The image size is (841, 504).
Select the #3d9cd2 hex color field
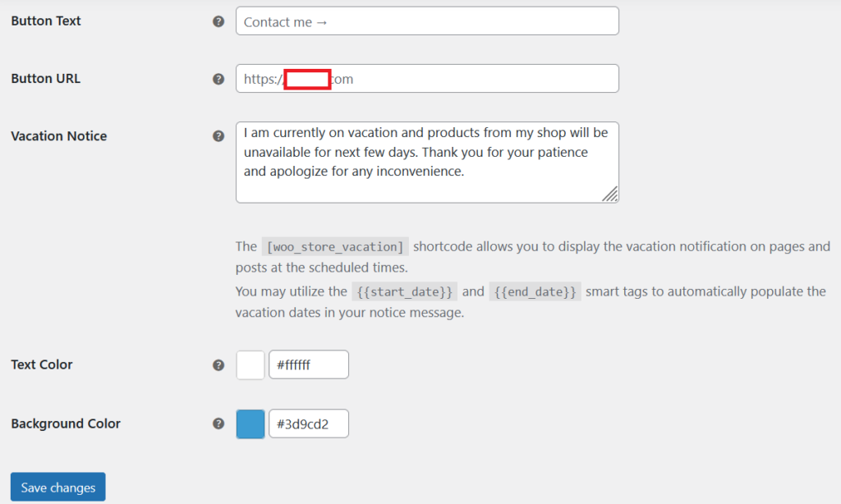pyautogui.click(x=309, y=424)
